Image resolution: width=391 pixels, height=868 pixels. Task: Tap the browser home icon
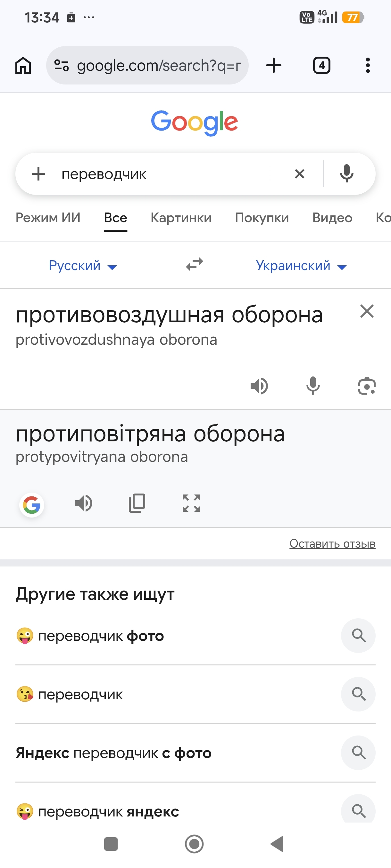[23, 65]
